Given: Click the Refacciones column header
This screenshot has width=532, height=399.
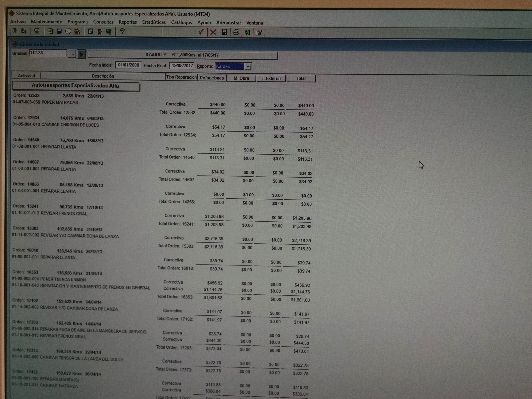Looking at the screenshot, I should [x=212, y=78].
